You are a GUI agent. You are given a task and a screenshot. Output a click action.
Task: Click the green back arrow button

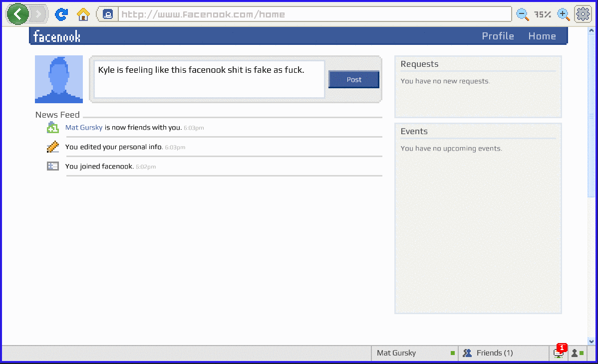[17, 14]
